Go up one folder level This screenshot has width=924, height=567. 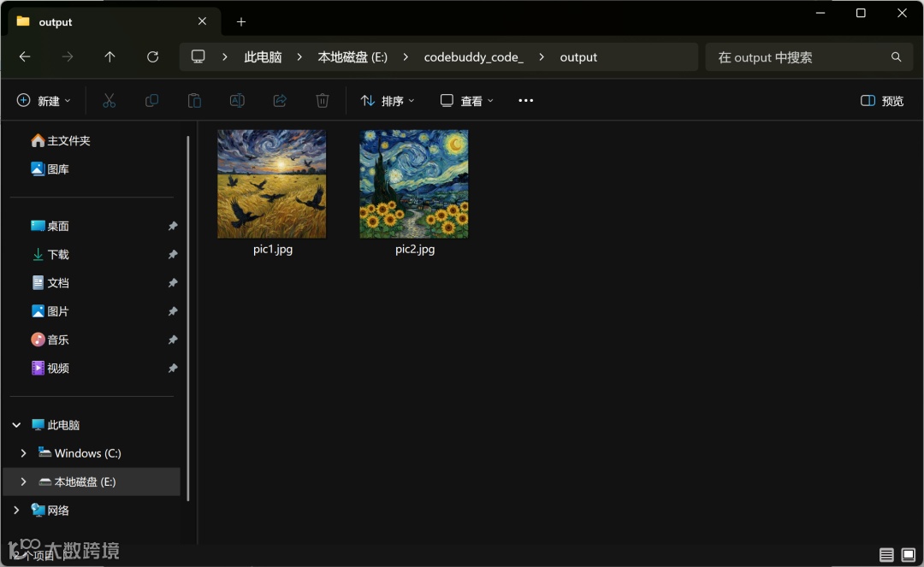[x=110, y=57]
